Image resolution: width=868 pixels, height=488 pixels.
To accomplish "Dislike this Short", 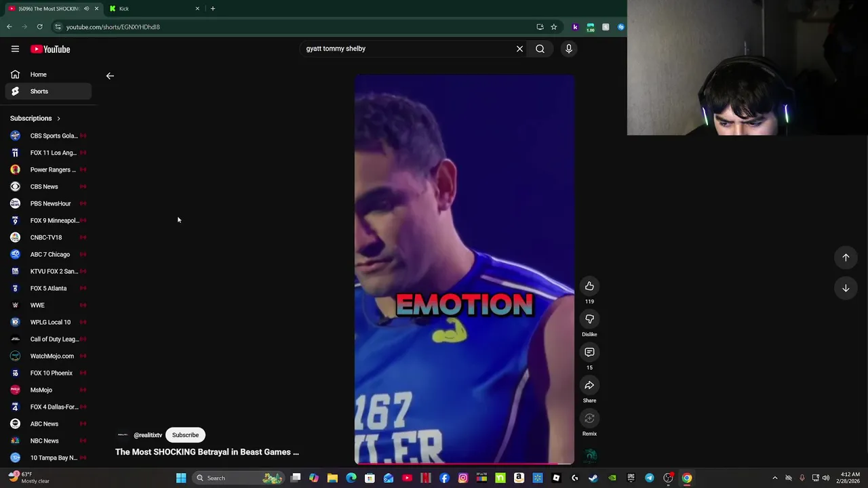I will coord(589,319).
